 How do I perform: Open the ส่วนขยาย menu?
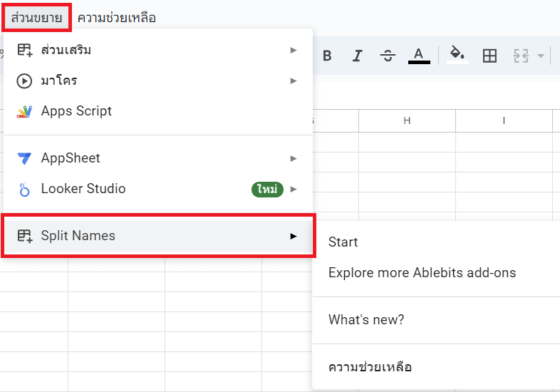(36, 17)
